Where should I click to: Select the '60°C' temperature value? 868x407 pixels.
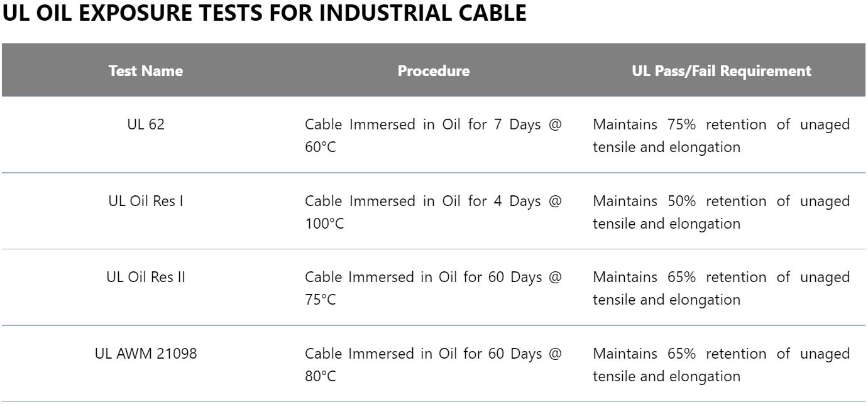(321, 148)
